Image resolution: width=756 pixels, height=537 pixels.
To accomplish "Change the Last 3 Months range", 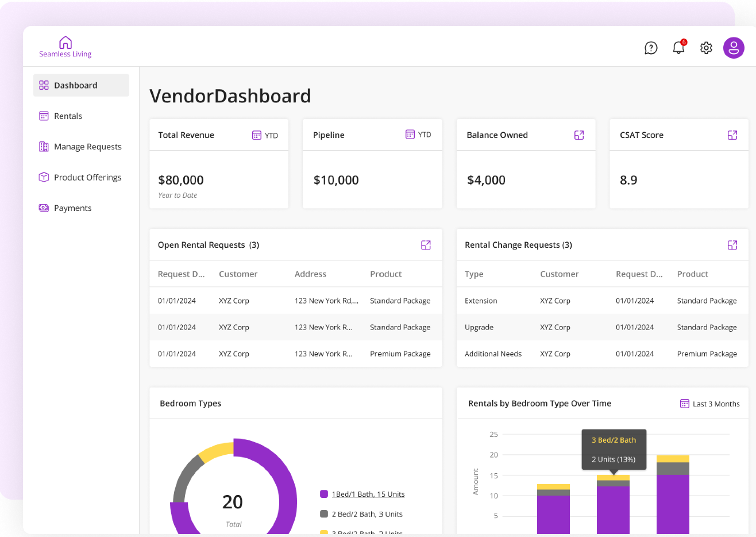I will coord(710,404).
